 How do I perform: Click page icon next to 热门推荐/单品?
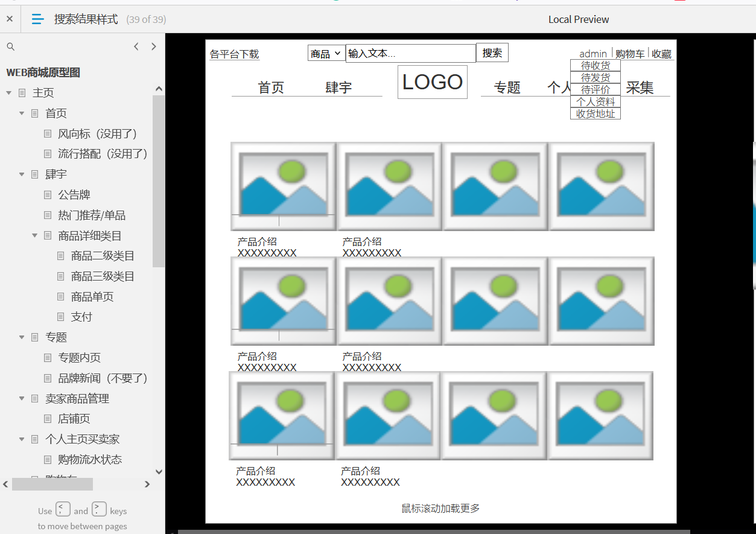[x=48, y=215]
